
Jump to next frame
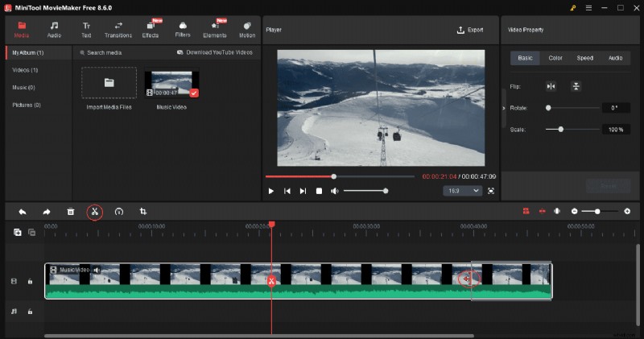click(x=303, y=191)
